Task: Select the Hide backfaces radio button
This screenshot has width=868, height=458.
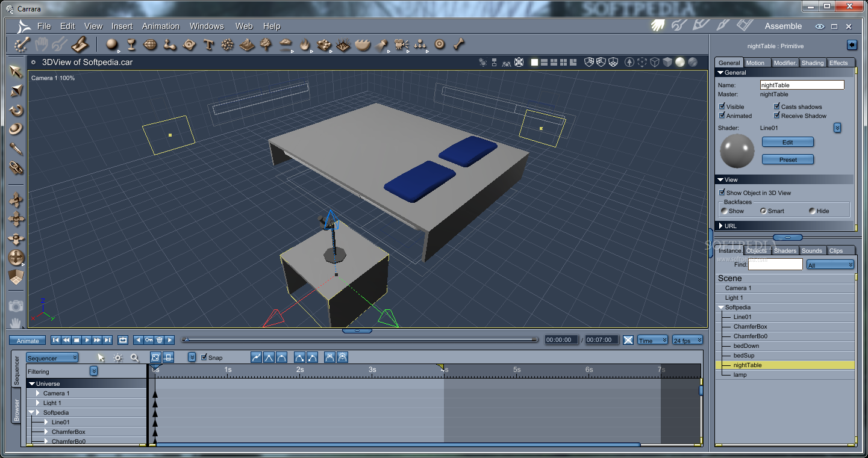Action: [x=813, y=211]
